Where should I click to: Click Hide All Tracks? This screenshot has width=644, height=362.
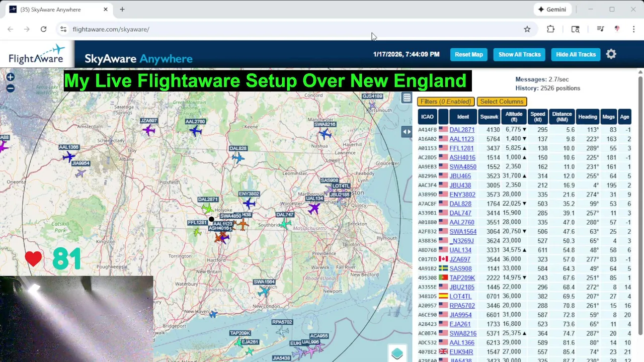576,54
